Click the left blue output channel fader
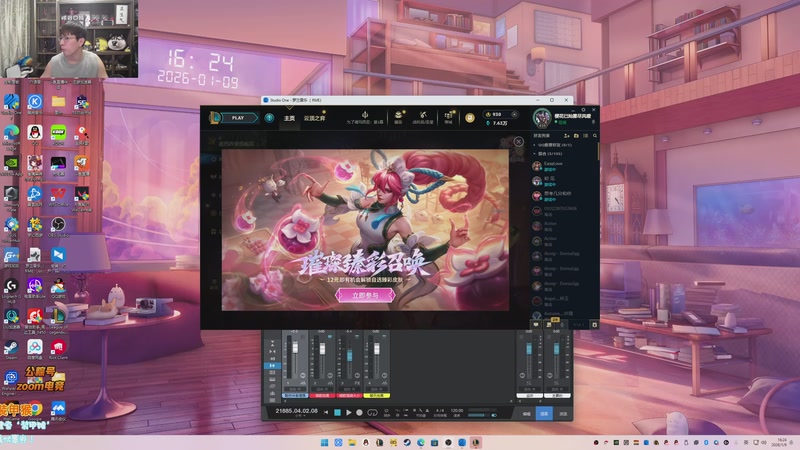 (529, 348)
